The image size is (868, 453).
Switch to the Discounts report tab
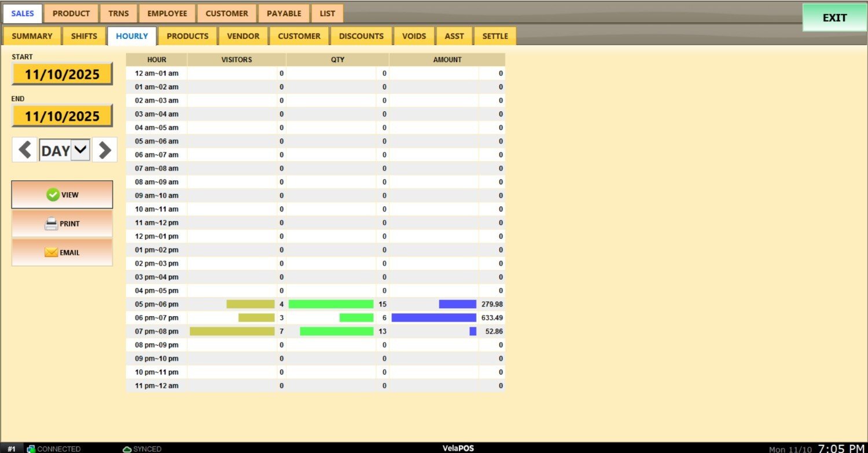(361, 36)
